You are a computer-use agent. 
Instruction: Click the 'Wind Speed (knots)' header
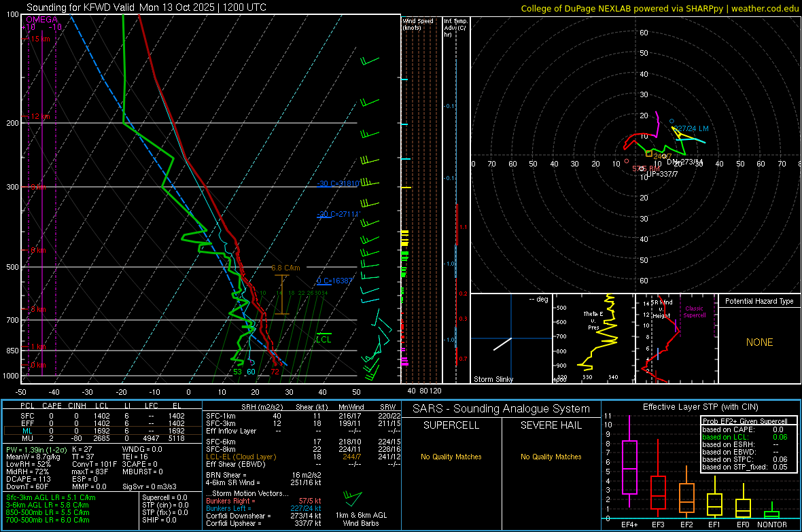point(417,24)
